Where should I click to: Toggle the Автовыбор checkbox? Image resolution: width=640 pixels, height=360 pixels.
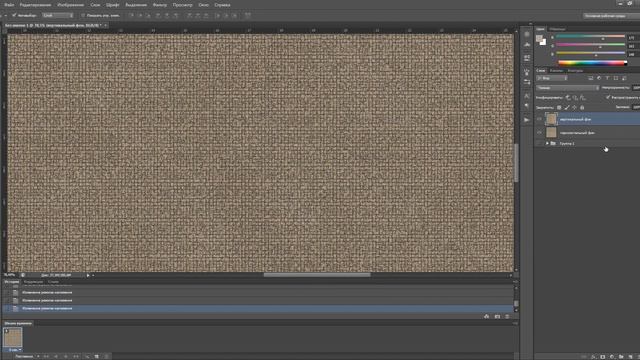pos(14,15)
